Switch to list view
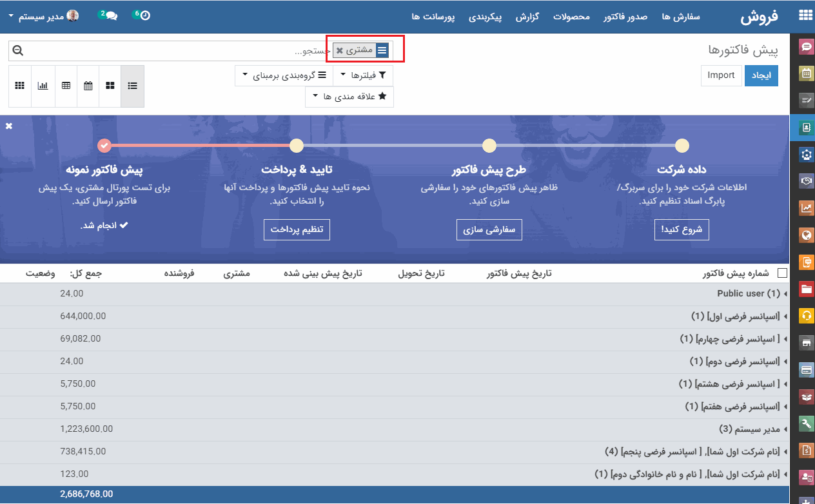815x504 pixels. coord(132,86)
